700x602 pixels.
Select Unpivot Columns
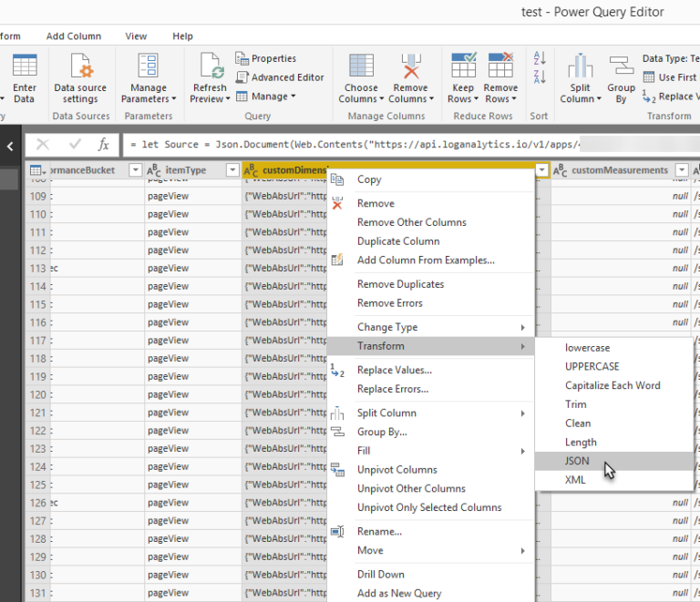click(431, 470)
